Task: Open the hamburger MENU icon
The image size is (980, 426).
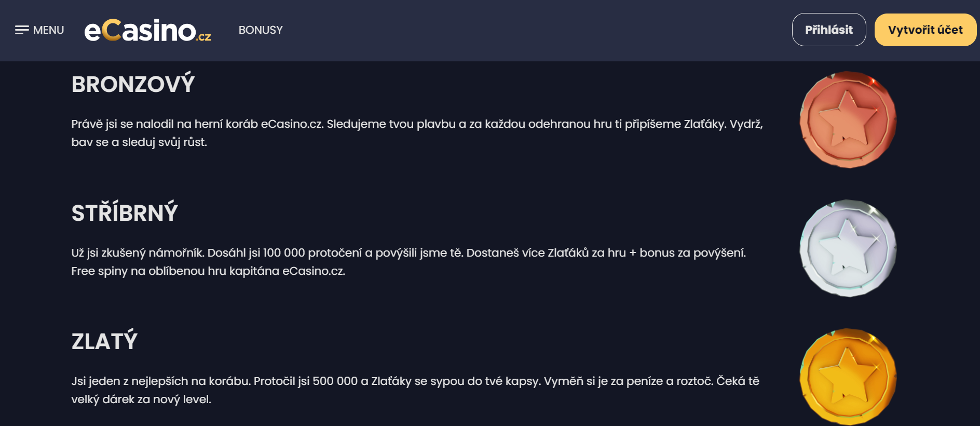Action: pyautogui.click(x=22, y=30)
